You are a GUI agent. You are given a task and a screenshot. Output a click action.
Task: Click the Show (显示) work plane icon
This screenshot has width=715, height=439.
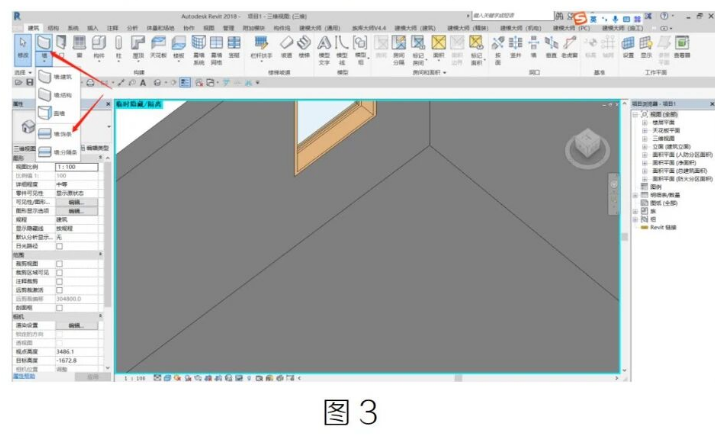[x=646, y=43]
